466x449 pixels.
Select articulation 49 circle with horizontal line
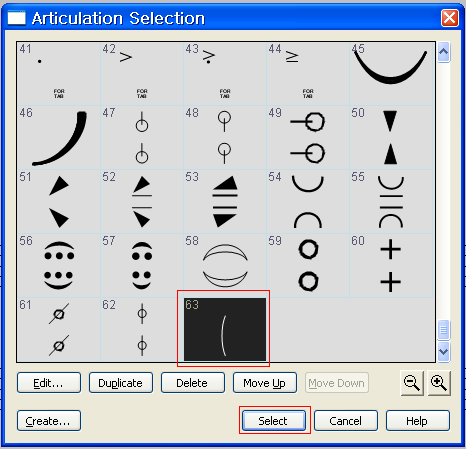[x=308, y=138]
